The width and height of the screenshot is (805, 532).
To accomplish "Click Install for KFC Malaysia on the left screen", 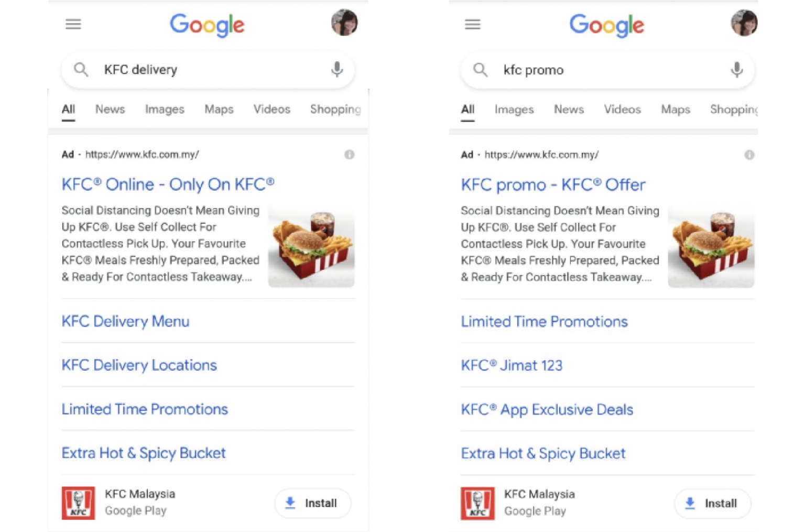I will [312, 503].
